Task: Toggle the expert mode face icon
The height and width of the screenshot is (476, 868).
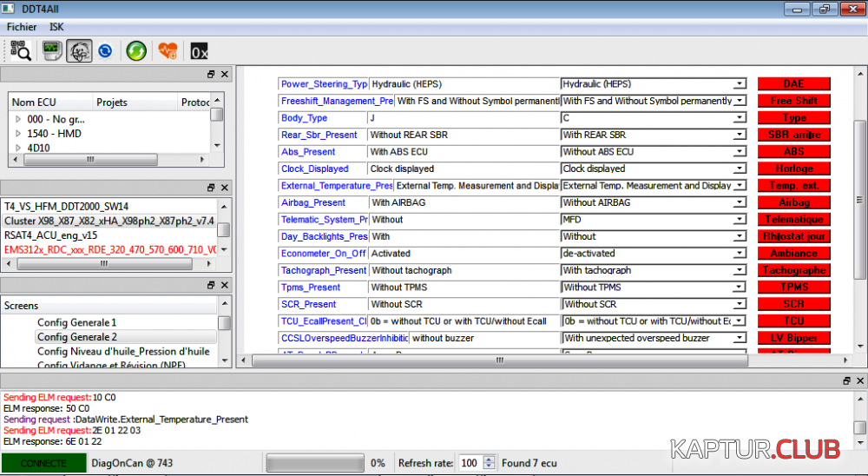Action: point(79,51)
